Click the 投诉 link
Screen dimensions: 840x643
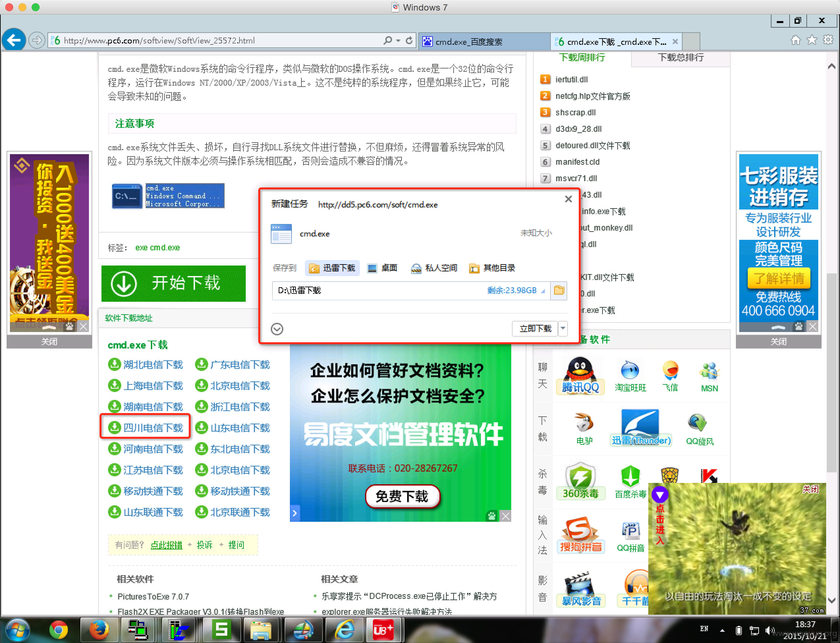[x=204, y=545]
